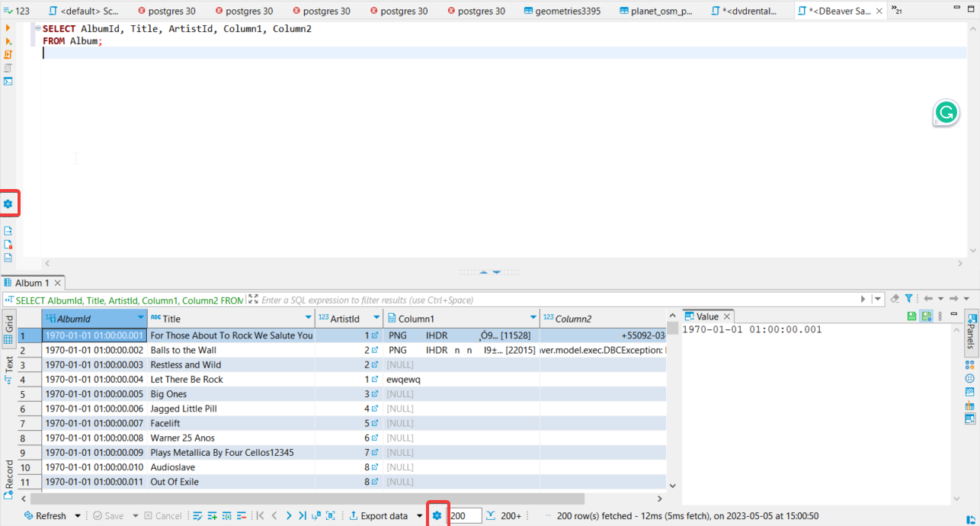
Task: Toggle the value viewer panel icon
Action: [970, 419]
